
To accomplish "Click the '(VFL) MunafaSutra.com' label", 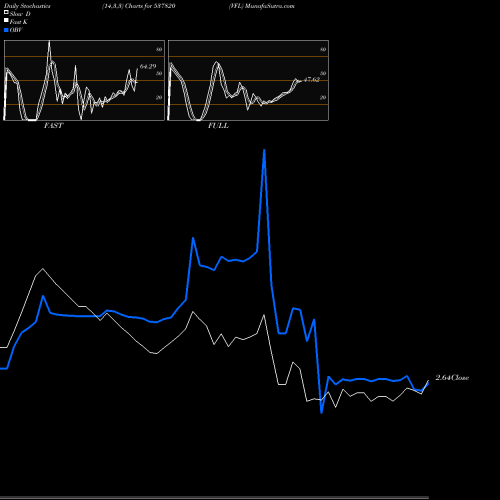I will (262, 6).
